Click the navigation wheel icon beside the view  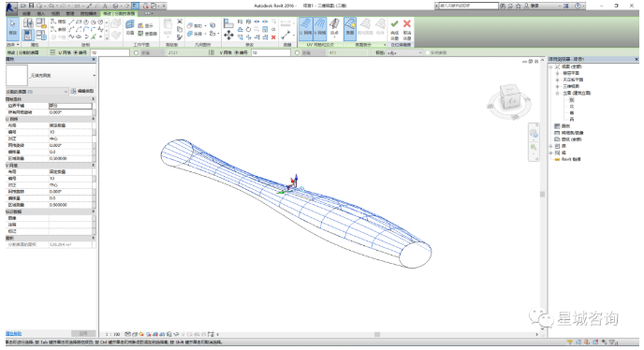pyautogui.click(x=534, y=134)
